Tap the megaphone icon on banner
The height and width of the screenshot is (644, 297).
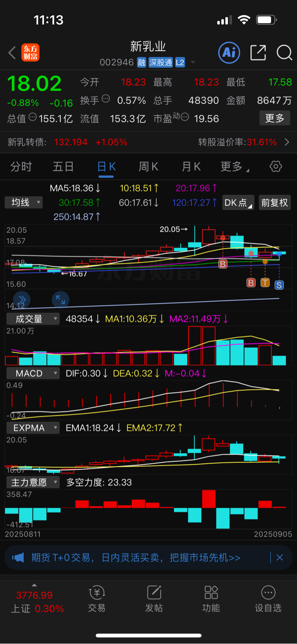point(18,558)
